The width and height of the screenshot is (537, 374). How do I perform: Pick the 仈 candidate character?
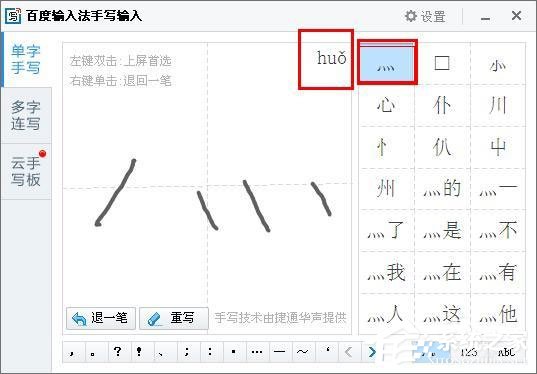[x=442, y=147]
